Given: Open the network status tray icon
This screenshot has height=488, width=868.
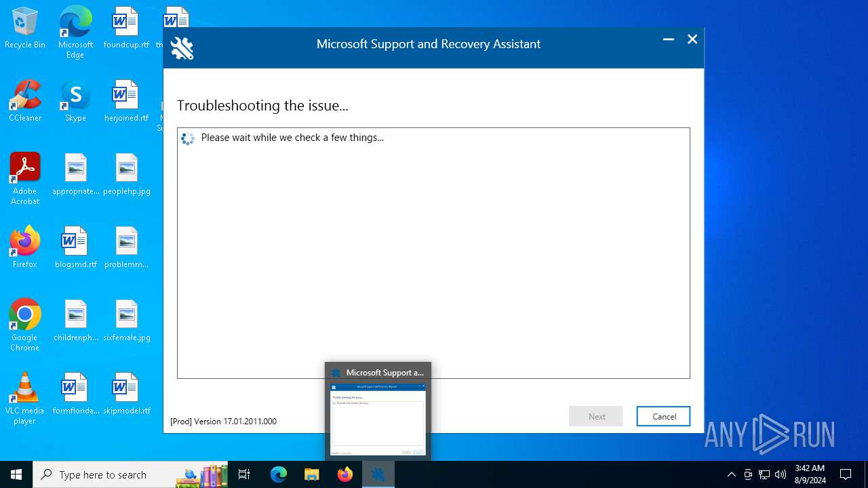Looking at the screenshot, I should coord(764,474).
